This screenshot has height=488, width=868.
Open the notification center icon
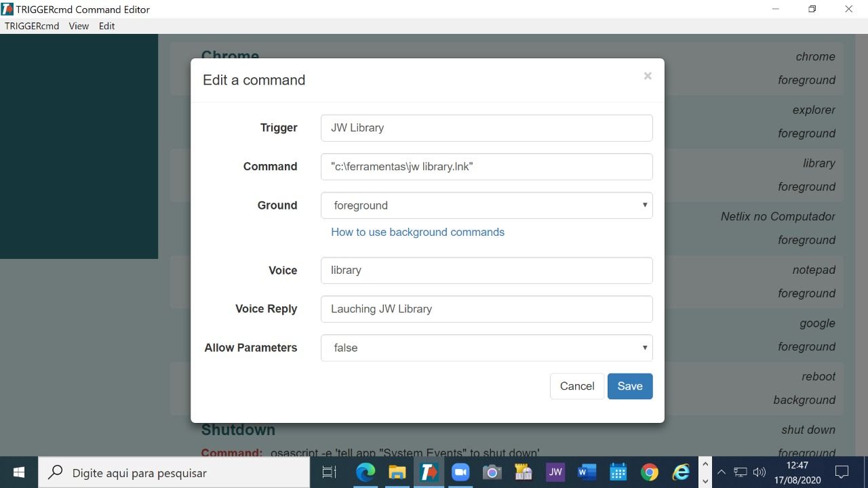[842, 472]
